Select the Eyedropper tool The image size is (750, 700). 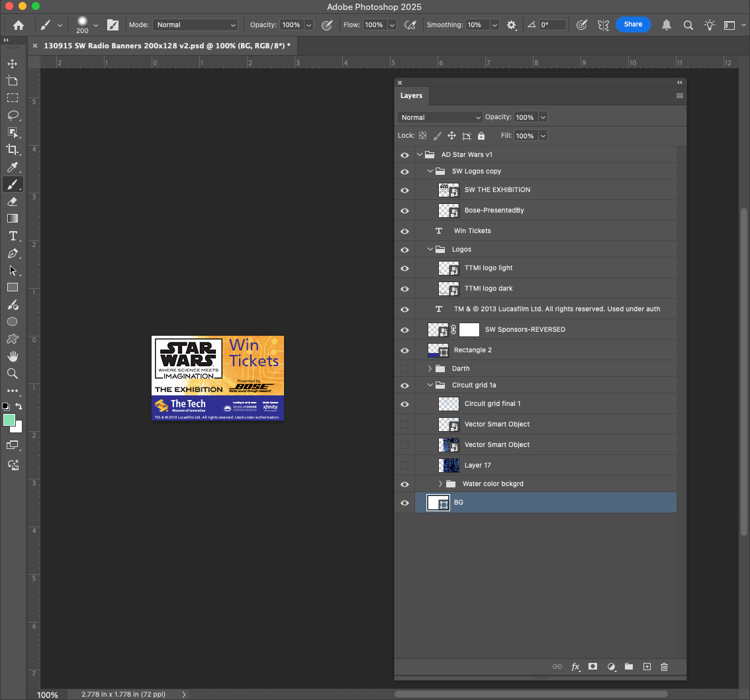[x=13, y=167]
